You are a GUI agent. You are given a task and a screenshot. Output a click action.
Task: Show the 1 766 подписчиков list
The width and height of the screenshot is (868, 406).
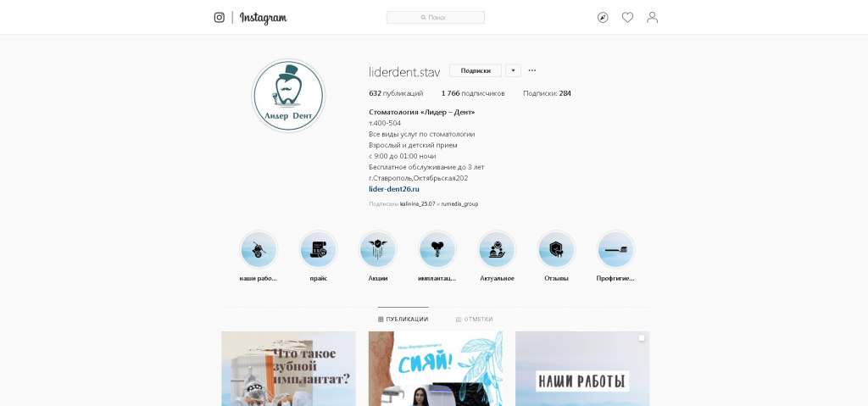473,93
